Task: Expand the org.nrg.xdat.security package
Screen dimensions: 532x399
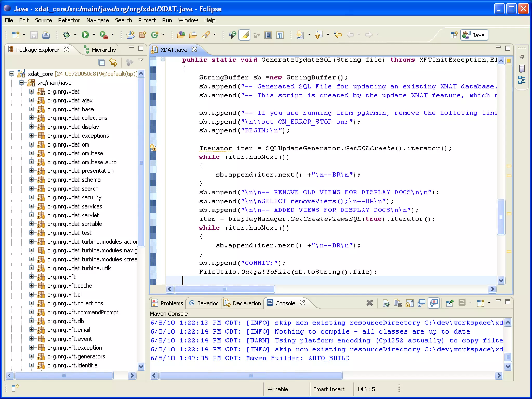Action: point(31,197)
